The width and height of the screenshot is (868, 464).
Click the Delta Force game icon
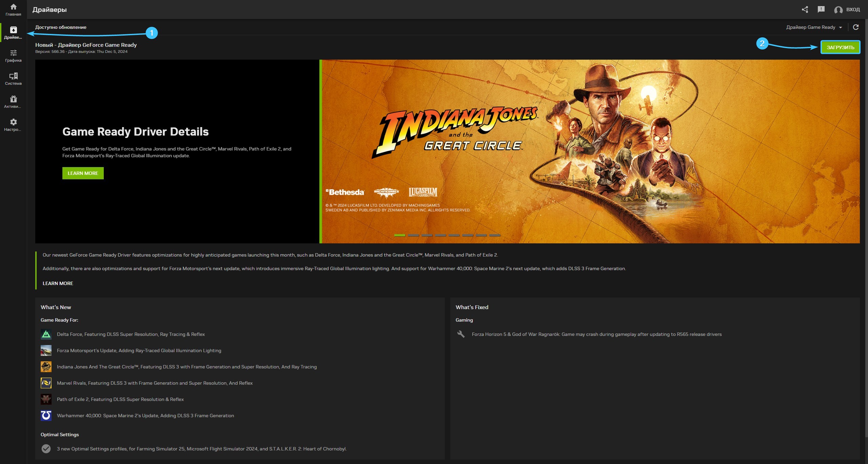point(46,334)
